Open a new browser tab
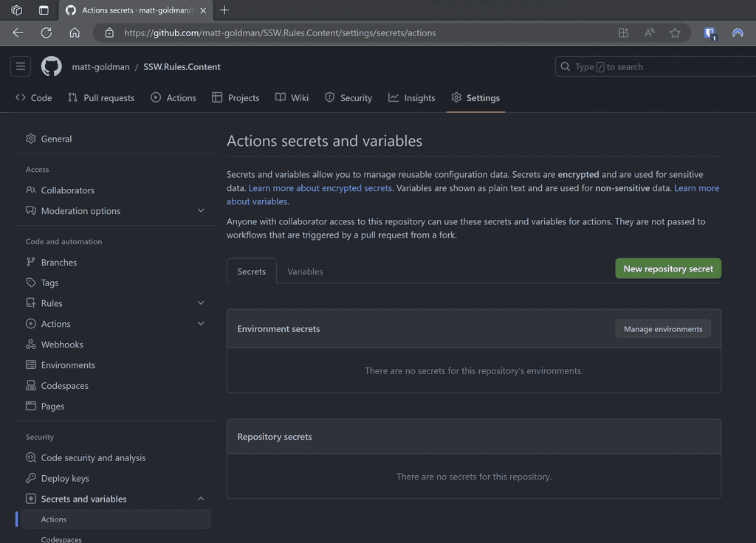Image resolution: width=756 pixels, height=543 pixels. coord(224,10)
